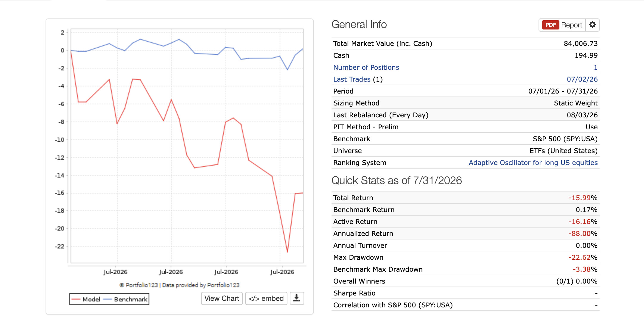Click the 07/02/26 trade date link
This screenshot has width=644, height=333.
point(582,79)
